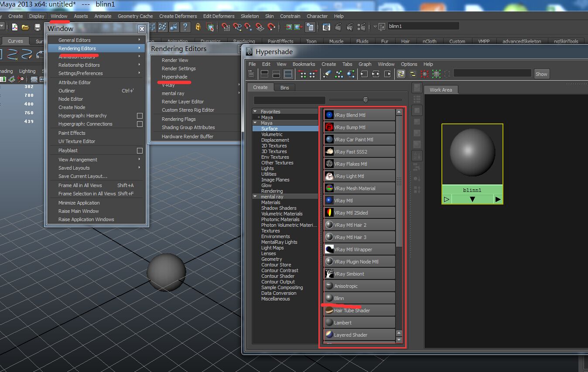Click the VRay Fast SSS2 icon

click(329, 152)
